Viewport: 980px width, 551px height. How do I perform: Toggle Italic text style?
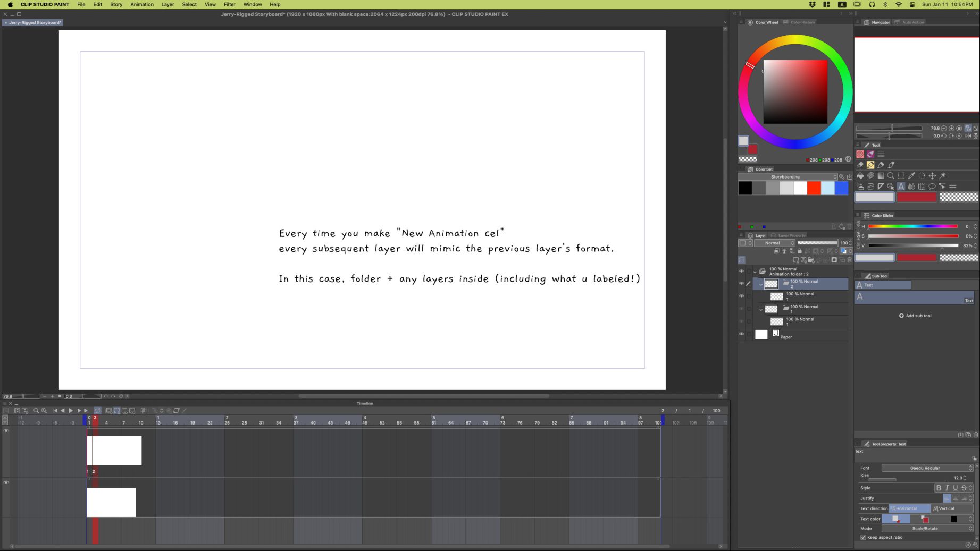[x=947, y=488]
